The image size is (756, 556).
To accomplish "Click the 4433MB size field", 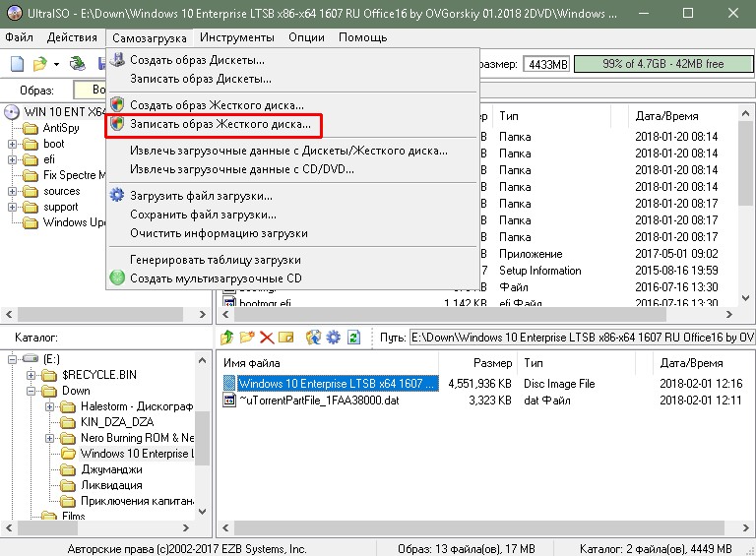I will click(546, 64).
